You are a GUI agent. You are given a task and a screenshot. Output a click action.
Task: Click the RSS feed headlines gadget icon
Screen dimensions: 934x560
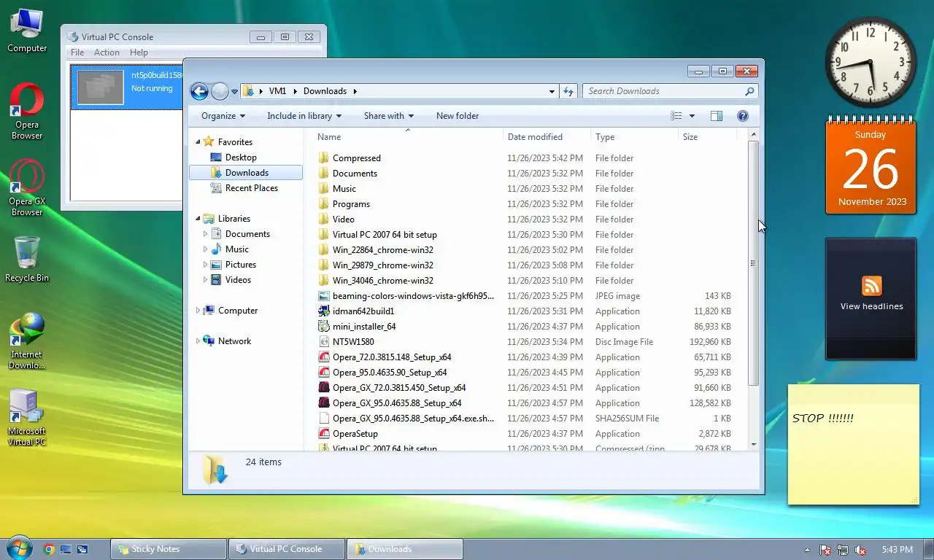click(872, 285)
